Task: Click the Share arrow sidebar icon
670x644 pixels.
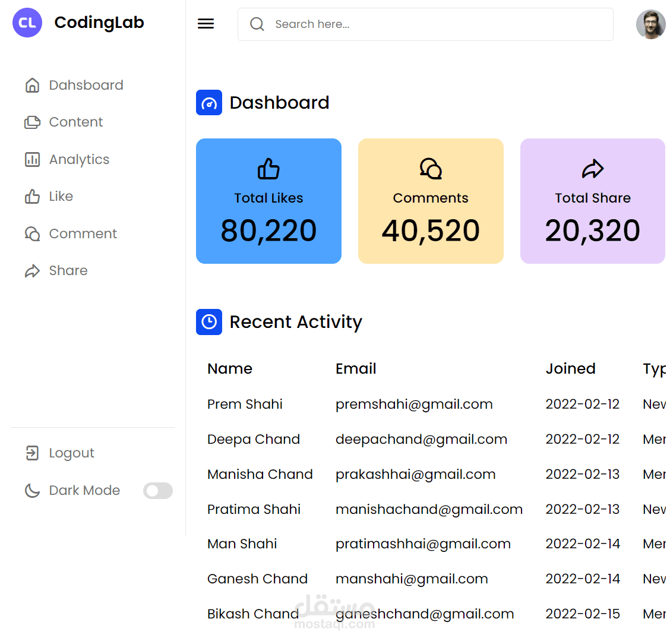Action: (x=32, y=271)
